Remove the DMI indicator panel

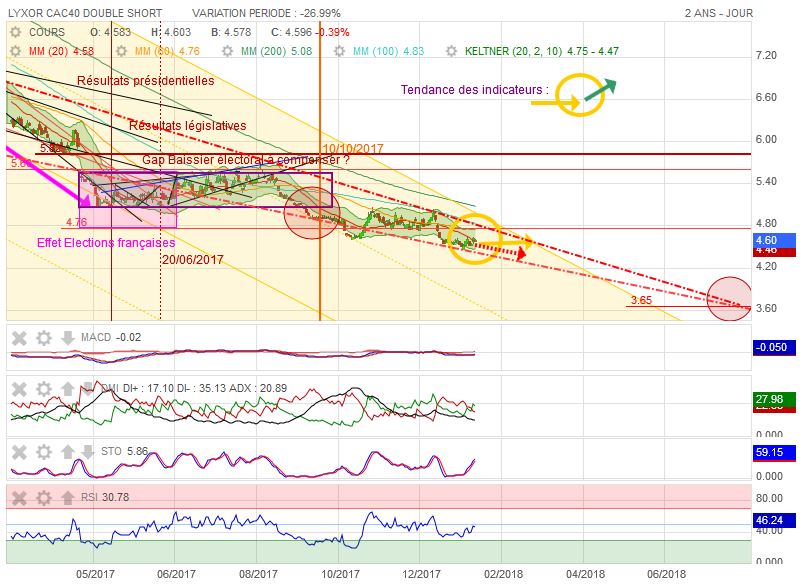coord(19,389)
